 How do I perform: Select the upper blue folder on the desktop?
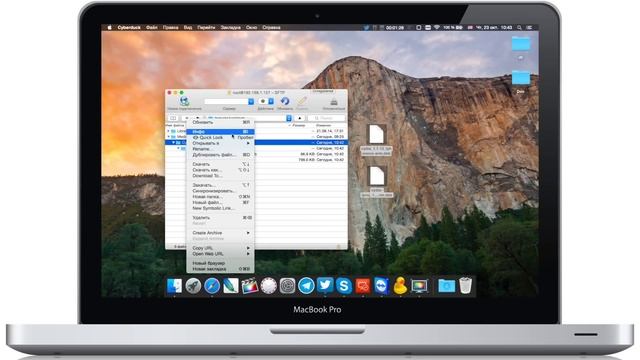click(x=521, y=43)
